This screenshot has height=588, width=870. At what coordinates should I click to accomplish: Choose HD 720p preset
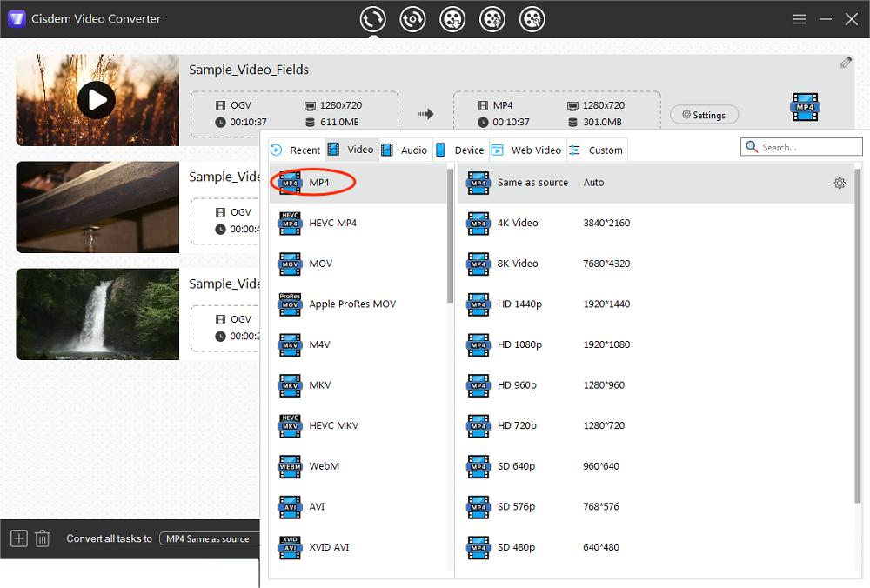(656, 425)
